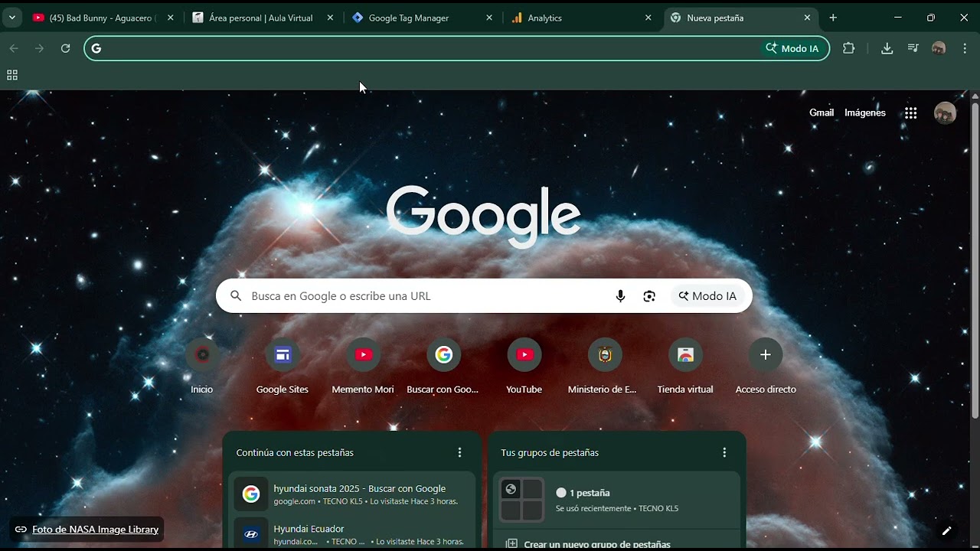Viewport: 980px width, 551px height.
Task: Open the Google account avatar on page
Action: (x=945, y=113)
